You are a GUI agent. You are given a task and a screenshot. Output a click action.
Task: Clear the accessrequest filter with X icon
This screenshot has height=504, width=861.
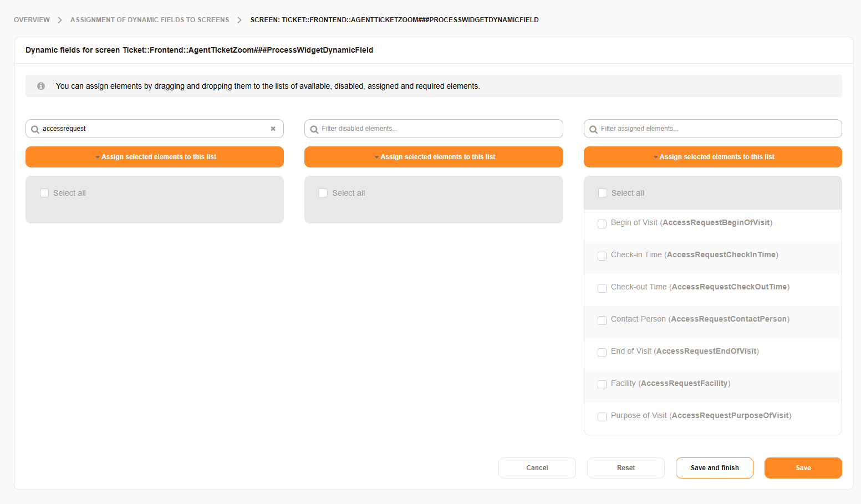[x=273, y=129]
